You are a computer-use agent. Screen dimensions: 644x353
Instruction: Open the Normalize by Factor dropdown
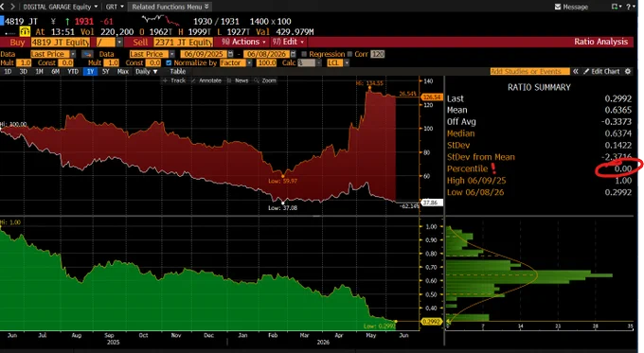coord(249,62)
